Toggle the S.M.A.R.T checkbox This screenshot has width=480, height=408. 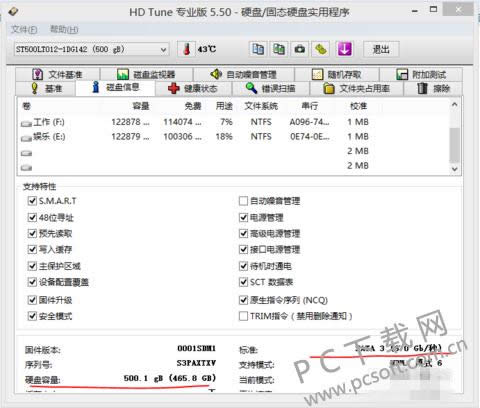pos(32,201)
